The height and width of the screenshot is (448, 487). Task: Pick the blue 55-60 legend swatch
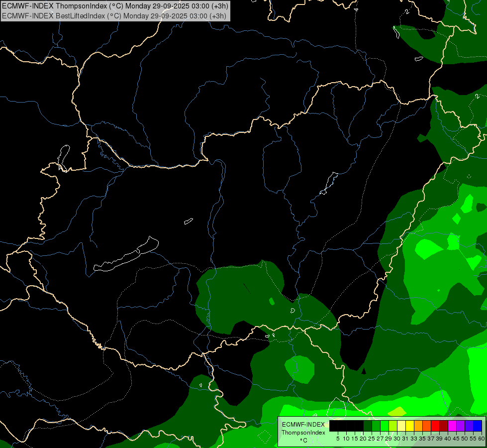[x=477, y=426]
